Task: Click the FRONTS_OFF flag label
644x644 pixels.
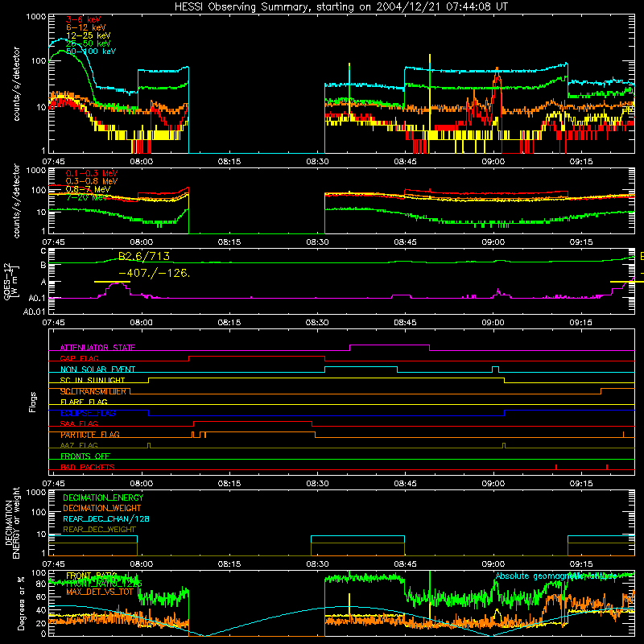Action: [x=85, y=456]
